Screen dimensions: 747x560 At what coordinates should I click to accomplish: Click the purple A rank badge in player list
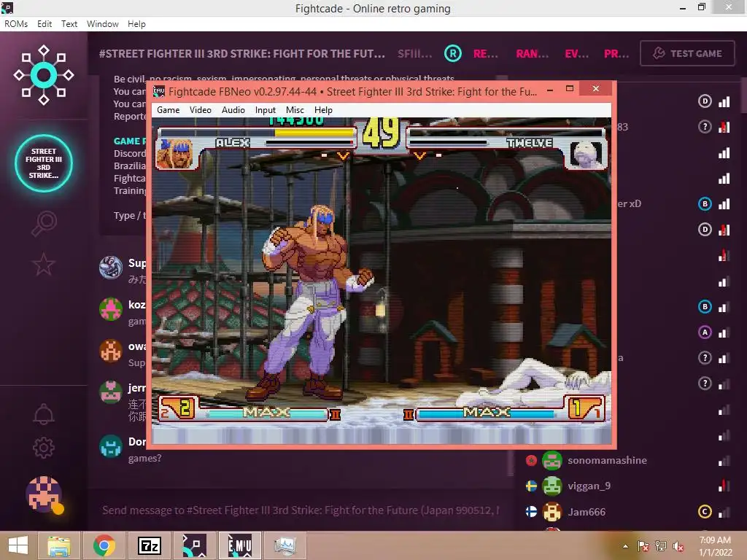(x=705, y=332)
